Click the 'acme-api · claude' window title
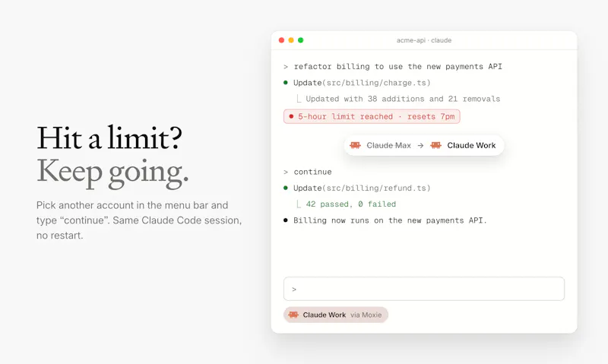 [424, 40]
